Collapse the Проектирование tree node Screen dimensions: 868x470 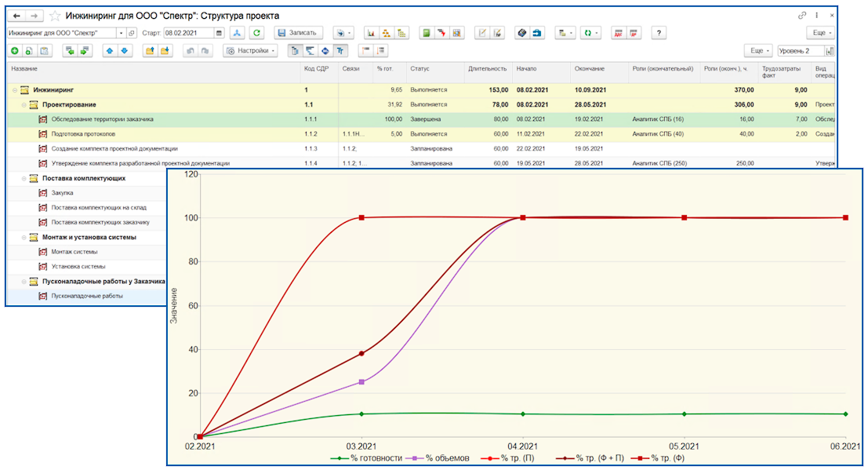tap(24, 104)
